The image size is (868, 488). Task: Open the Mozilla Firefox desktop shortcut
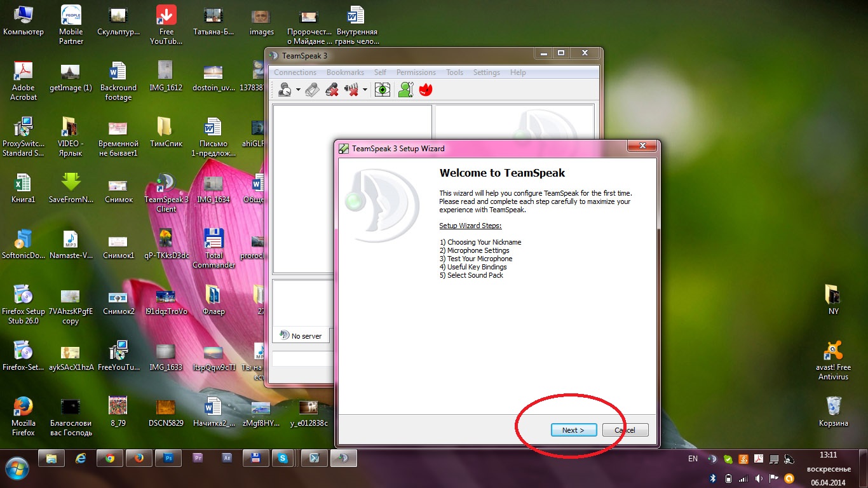pyautogui.click(x=24, y=416)
